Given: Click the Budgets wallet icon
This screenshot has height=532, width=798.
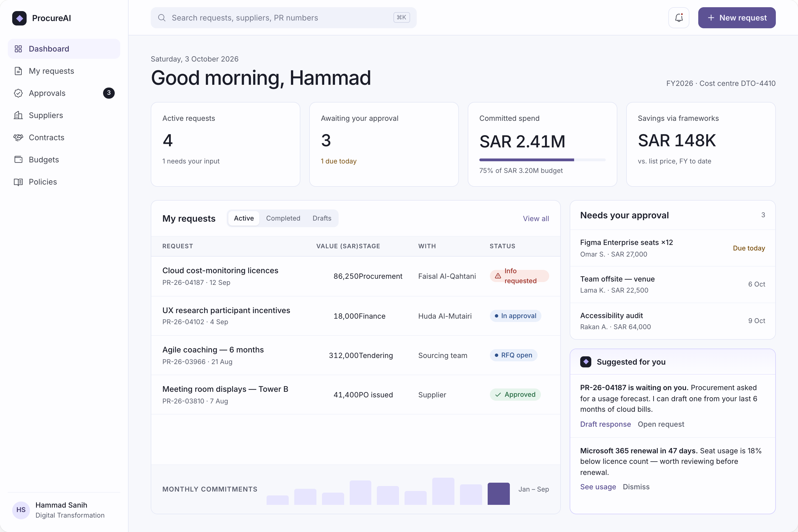Looking at the screenshot, I should (x=18, y=160).
